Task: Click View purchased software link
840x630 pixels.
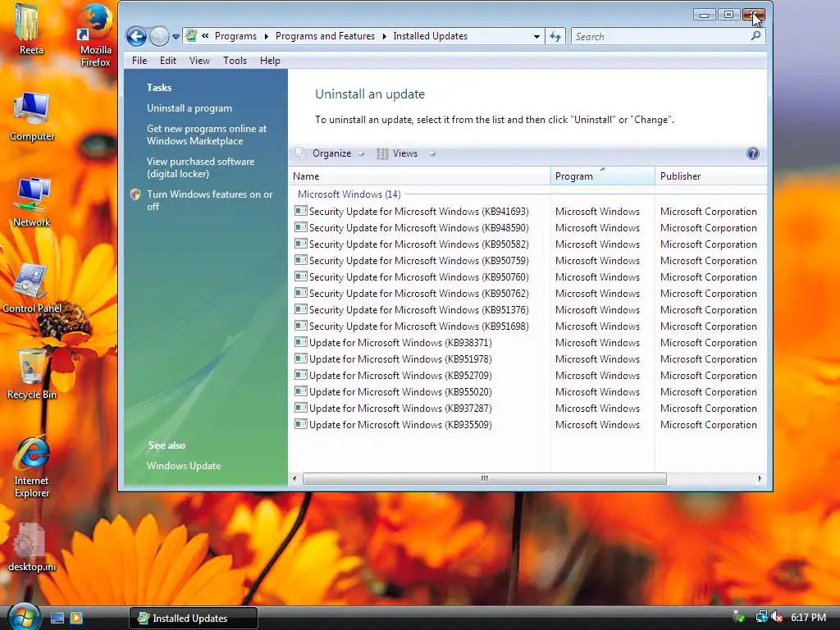Action: coord(201,167)
